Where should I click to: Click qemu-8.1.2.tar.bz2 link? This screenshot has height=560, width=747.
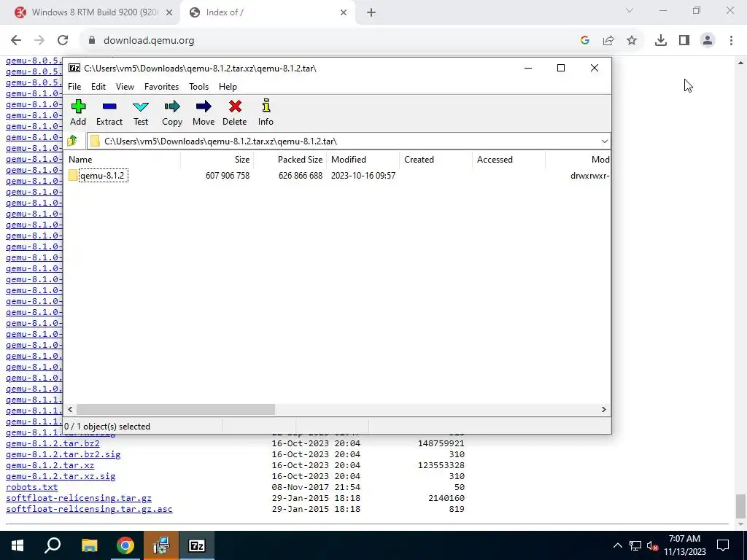pos(53,443)
